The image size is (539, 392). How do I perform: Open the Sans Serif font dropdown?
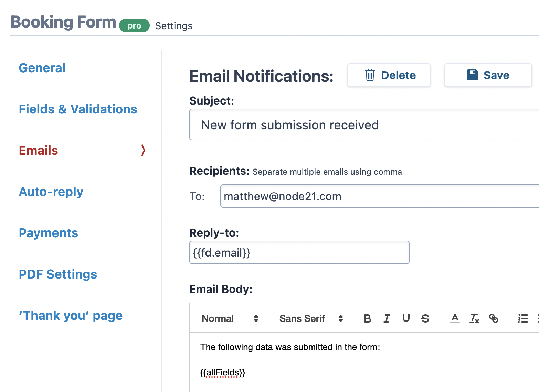pyautogui.click(x=311, y=318)
